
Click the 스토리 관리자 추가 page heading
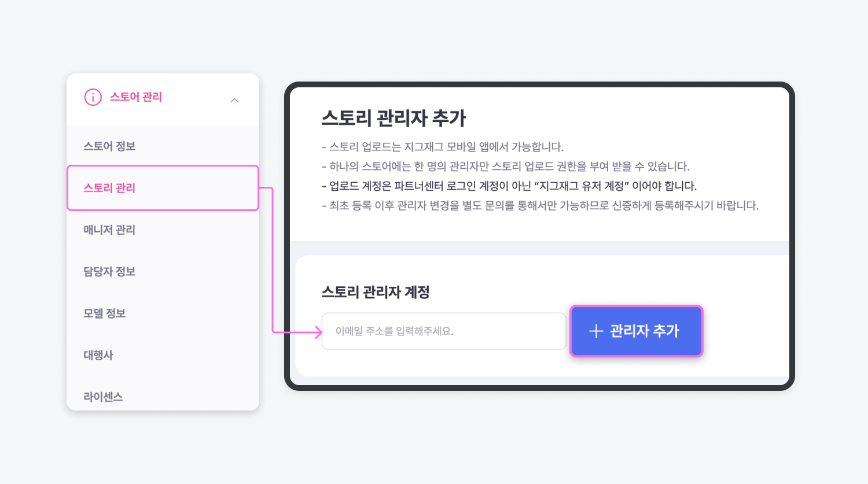[393, 118]
